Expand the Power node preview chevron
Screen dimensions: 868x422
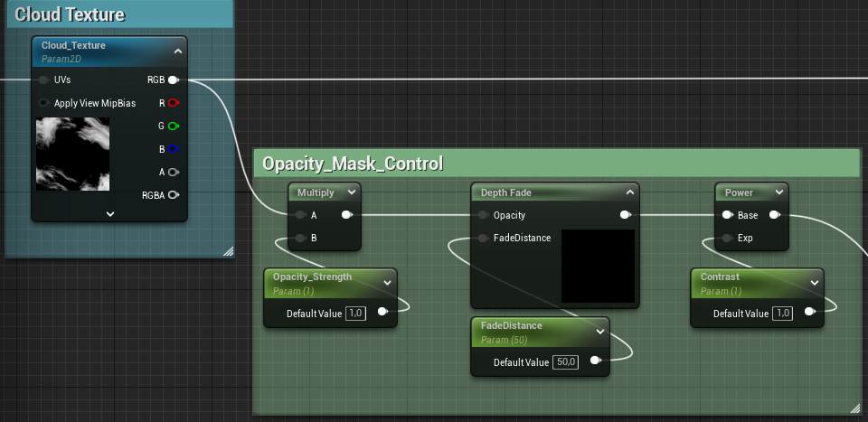point(778,192)
